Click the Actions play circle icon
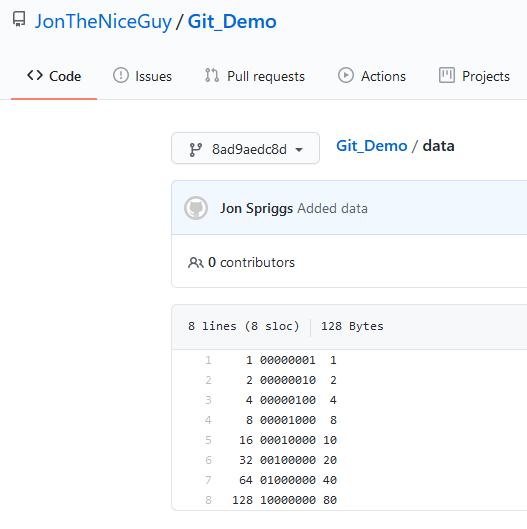527x529 pixels. pos(346,75)
